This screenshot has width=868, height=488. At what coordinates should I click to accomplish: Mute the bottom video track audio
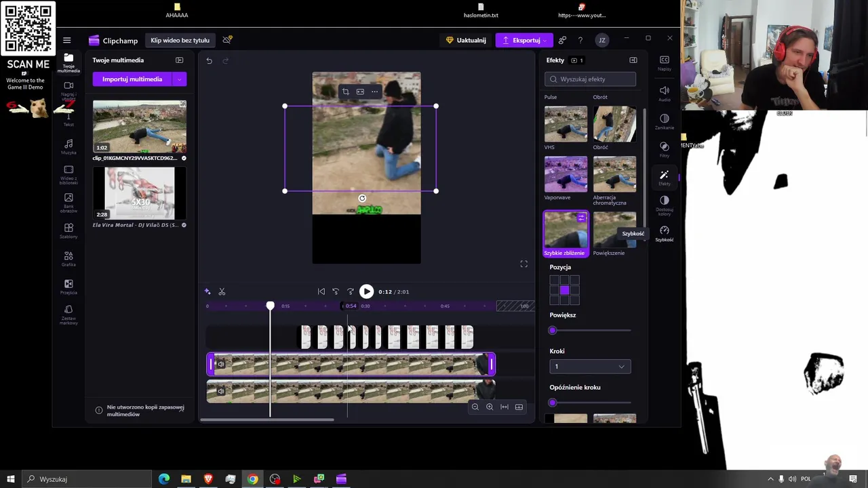point(220,391)
